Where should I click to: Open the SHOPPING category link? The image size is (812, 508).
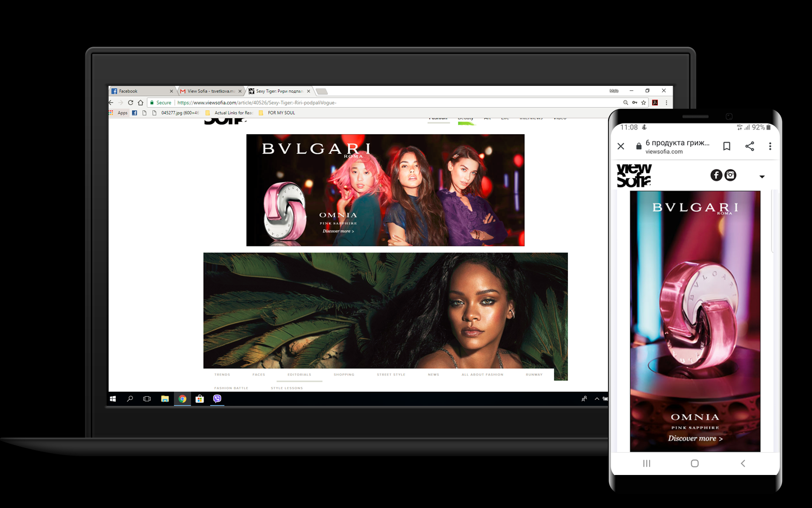[344, 374]
